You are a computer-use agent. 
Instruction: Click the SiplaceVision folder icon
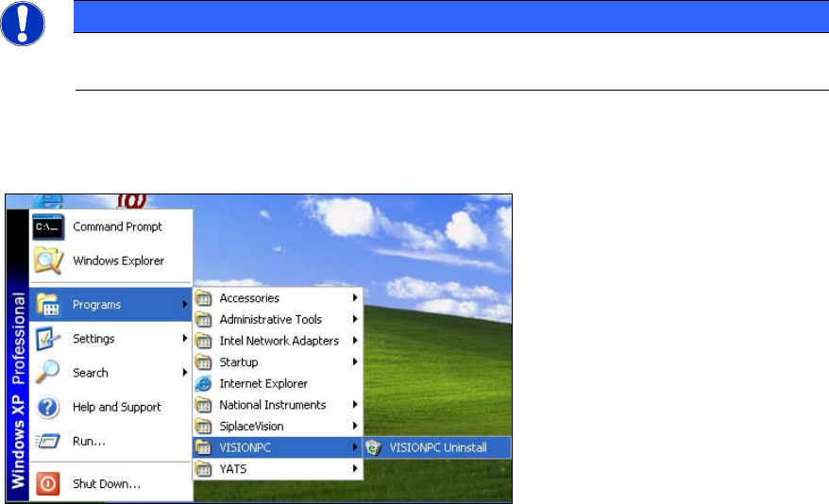tap(204, 427)
